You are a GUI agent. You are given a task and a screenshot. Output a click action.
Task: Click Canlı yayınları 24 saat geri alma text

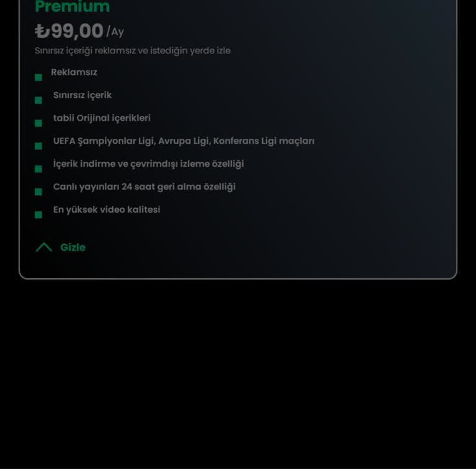tap(144, 187)
